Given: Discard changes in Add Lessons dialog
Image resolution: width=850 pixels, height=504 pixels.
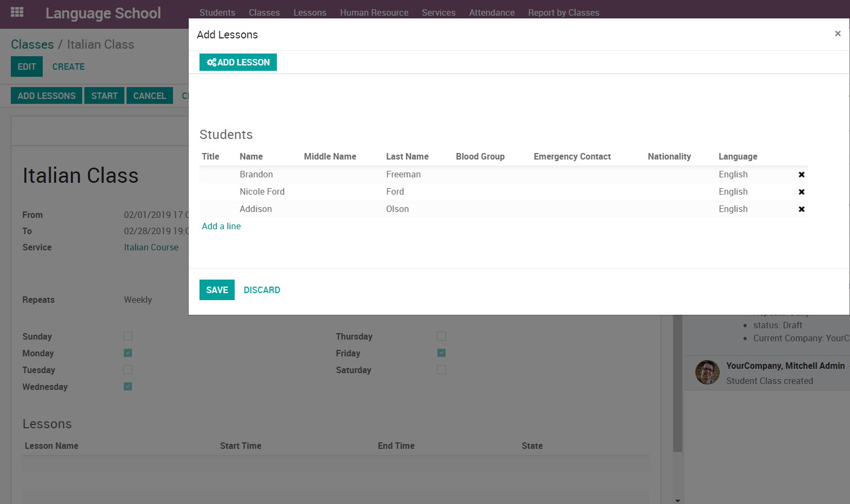Looking at the screenshot, I should point(262,290).
